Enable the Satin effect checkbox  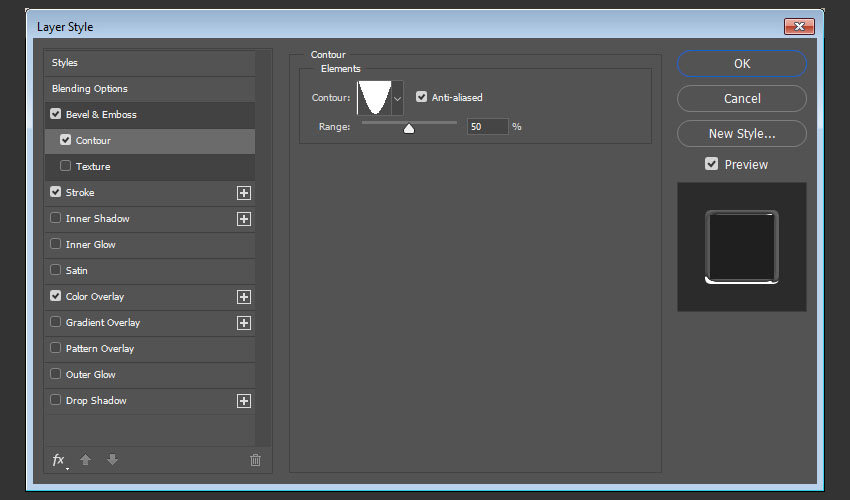pyautogui.click(x=55, y=270)
